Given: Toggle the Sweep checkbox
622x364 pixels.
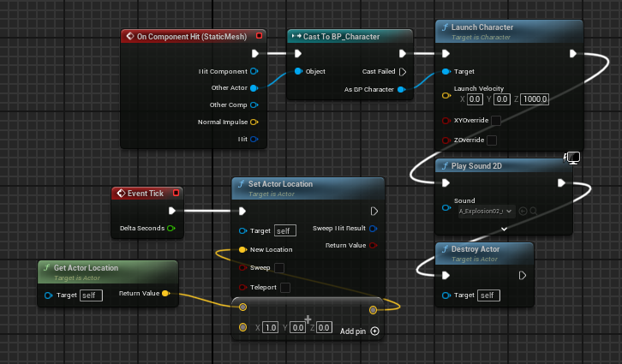Looking at the screenshot, I should 279,268.
